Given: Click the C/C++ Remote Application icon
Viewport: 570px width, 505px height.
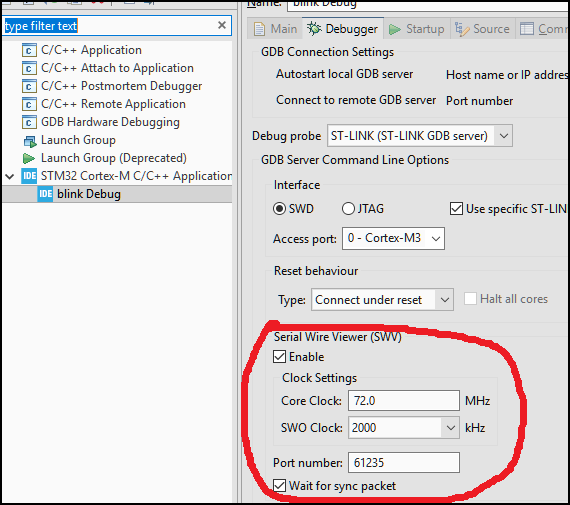Looking at the screenshot, I should (x=29, y=104).
